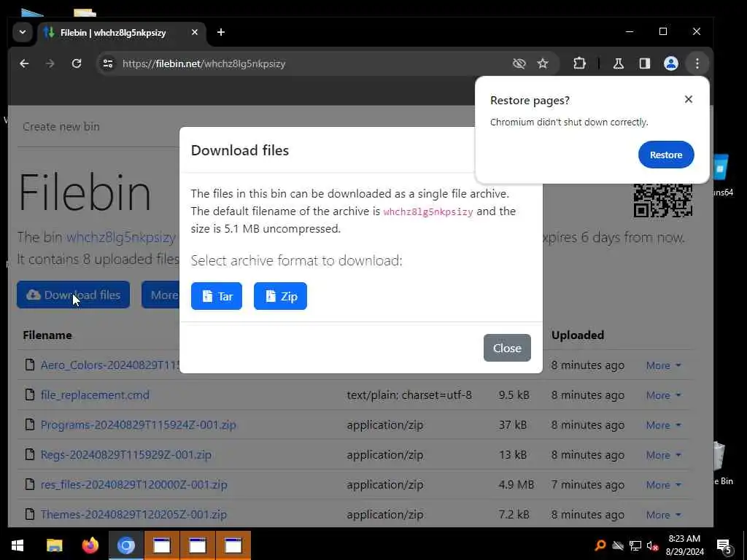Expand More menu for file_replacement.cmd row

663,395
